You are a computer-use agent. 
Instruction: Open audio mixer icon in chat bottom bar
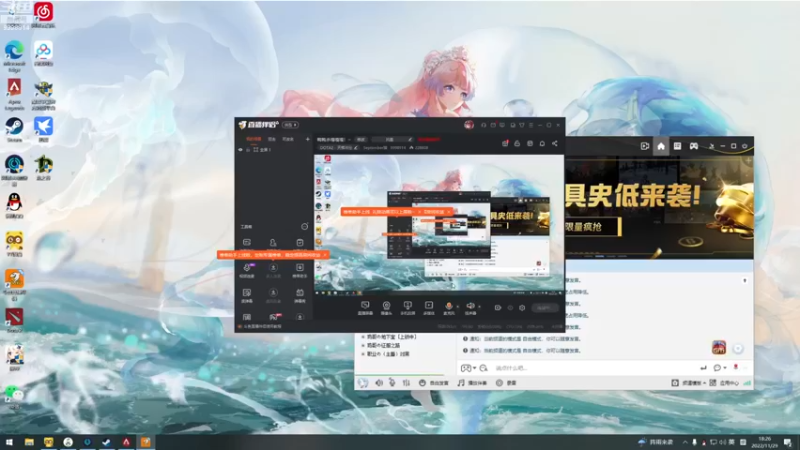click(406, 383)
